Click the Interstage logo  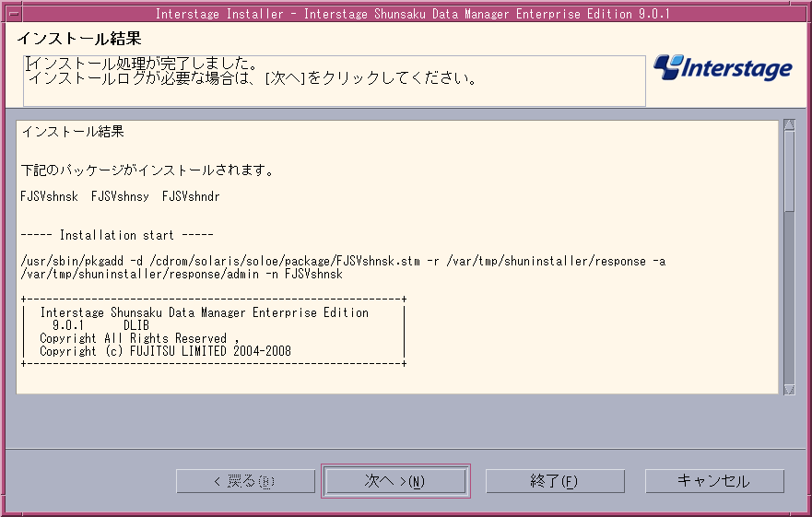723,68
